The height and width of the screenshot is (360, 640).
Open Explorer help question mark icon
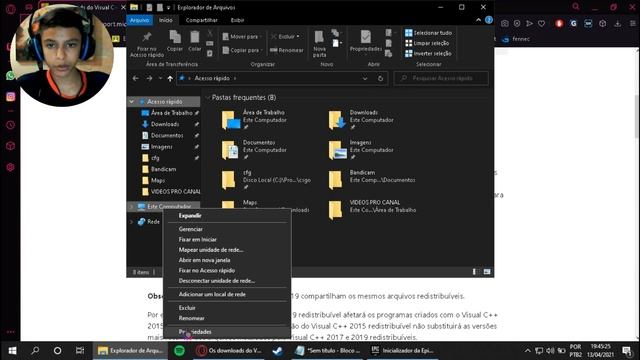pos(489,20)
